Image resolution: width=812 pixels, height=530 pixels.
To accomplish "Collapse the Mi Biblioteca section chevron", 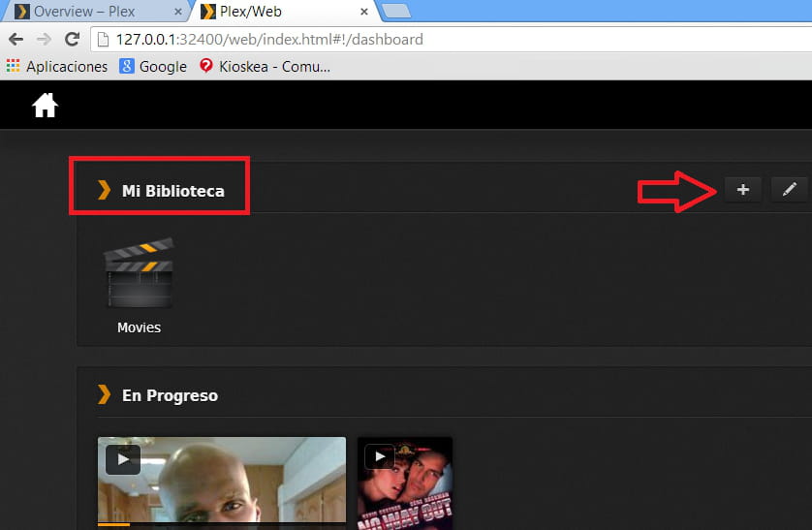I will point(105,191).
